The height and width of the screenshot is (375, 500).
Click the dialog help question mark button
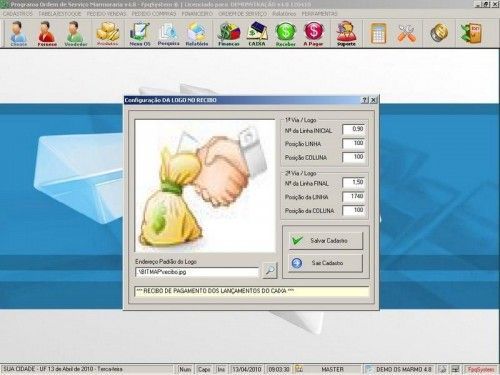pos(365,100)
